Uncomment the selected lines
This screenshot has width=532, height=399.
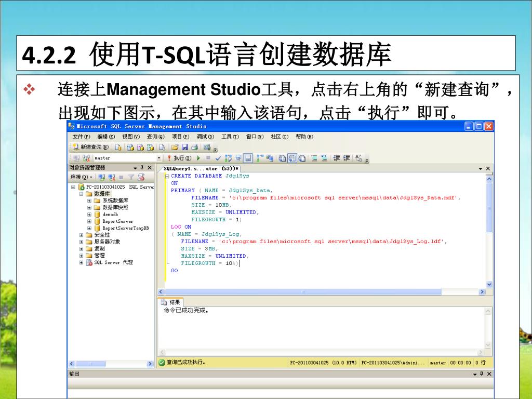pyautogui.click(x=324, y=158)
